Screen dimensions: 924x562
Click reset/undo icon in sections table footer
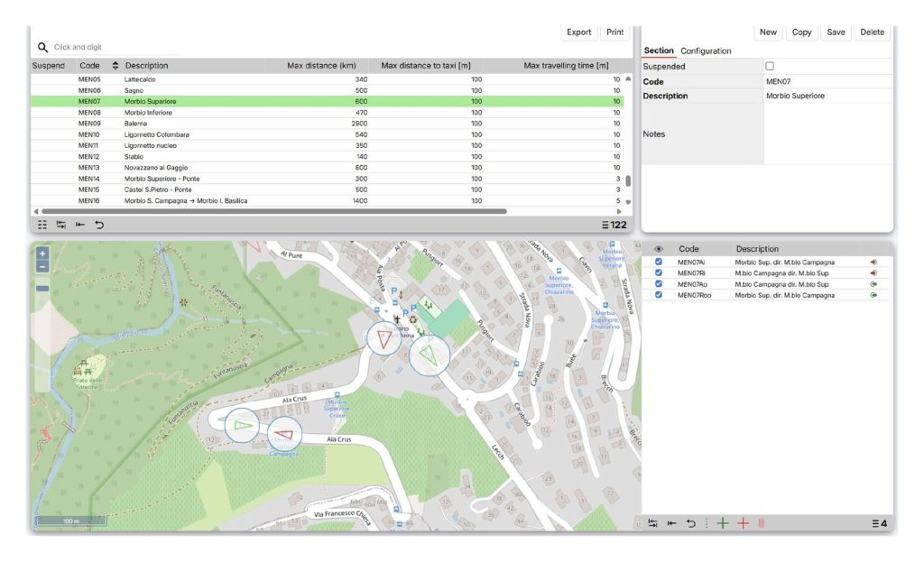tap(99, 225)
